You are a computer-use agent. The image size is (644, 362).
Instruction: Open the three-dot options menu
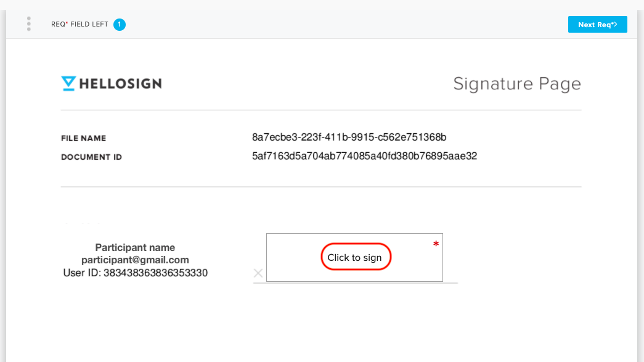(29, 24)
